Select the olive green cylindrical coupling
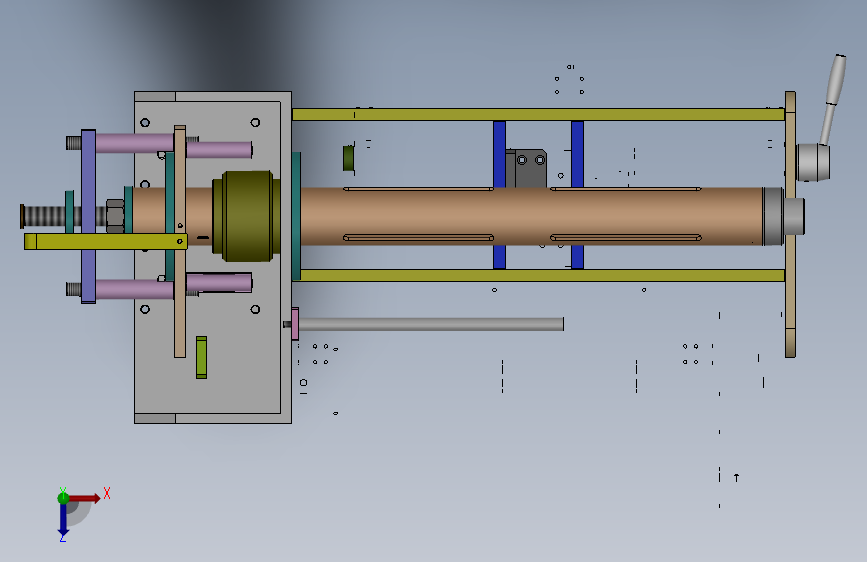The image size is (867, 562). click(247, 216)
